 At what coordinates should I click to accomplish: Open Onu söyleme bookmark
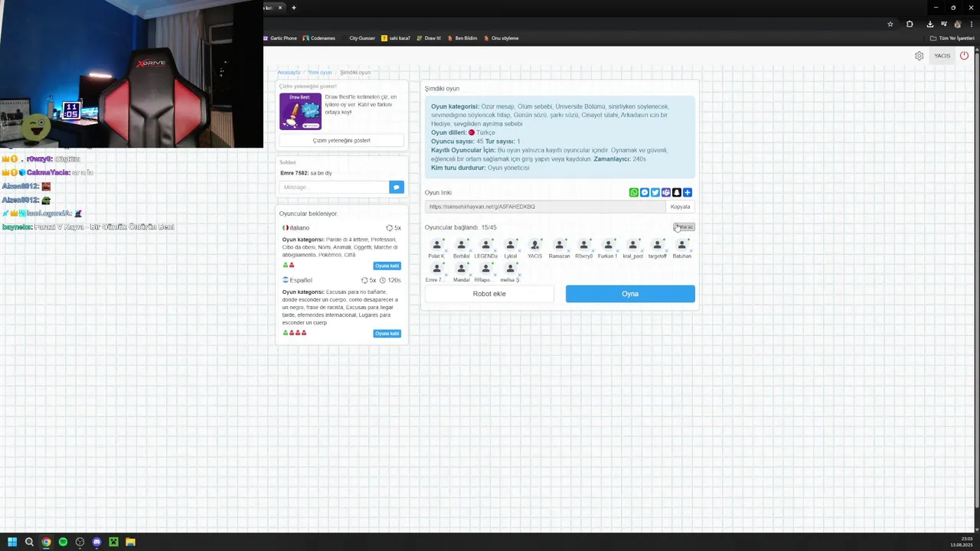point(501,38)
